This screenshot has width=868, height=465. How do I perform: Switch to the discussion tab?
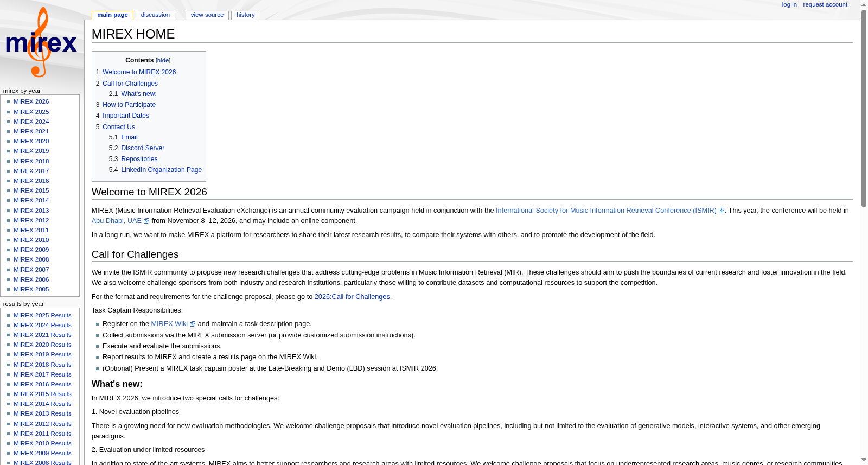[x=155, y=15]
